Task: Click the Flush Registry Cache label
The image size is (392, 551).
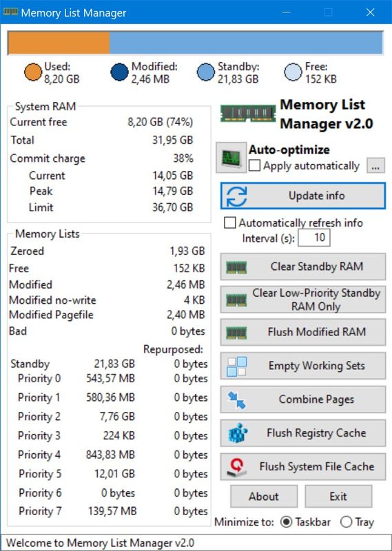Action: [x=316, y=433]
